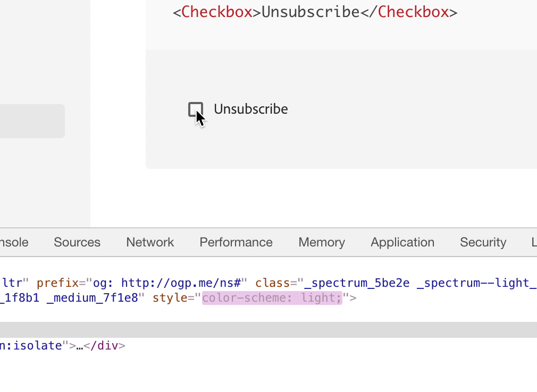This screenshot has height=392, width=537.
Task: Select the _spectrum_5be2e class value
Action: [x=357, y=283]
